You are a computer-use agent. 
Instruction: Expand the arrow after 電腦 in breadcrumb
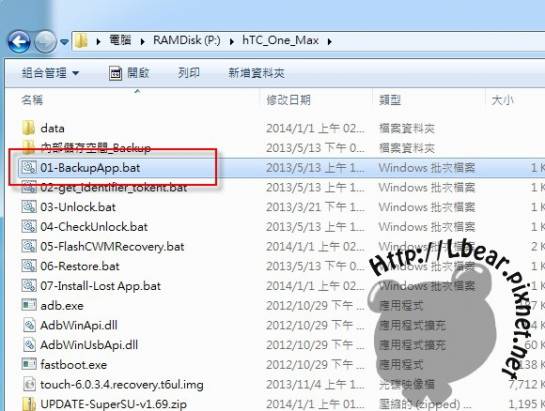click(143, 41)
